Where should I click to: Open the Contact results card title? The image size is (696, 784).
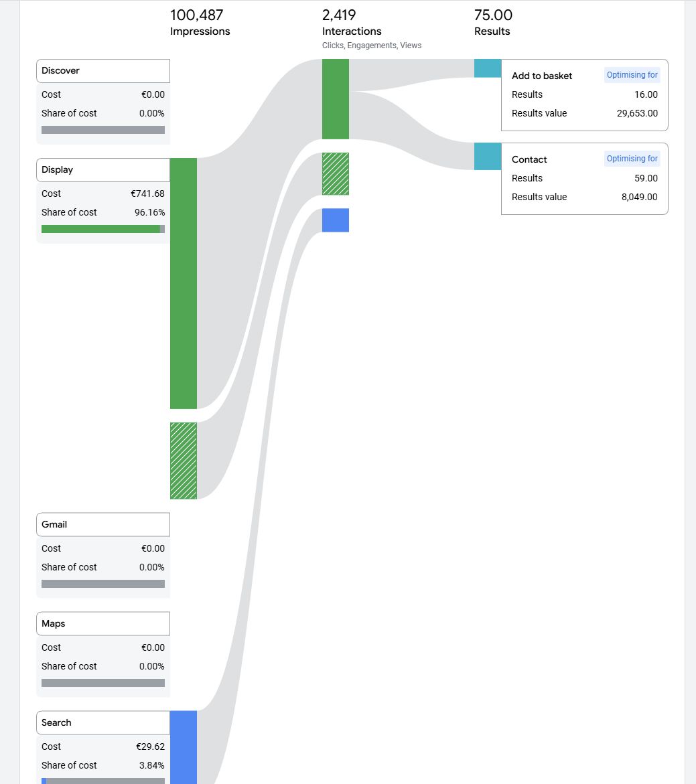529,160
